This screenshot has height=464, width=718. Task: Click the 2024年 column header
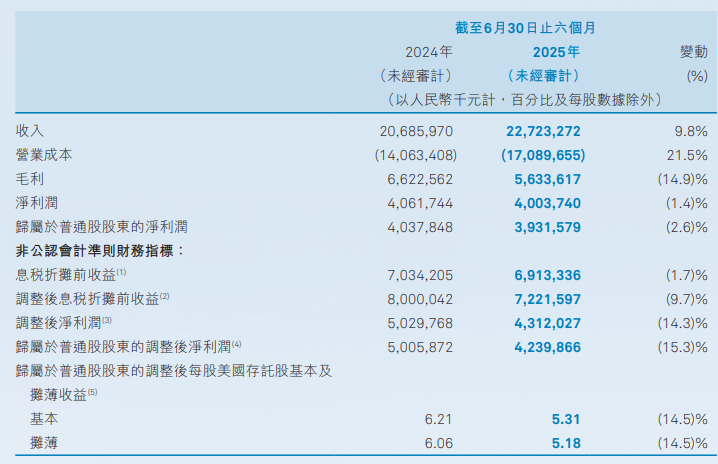[429, 52]
